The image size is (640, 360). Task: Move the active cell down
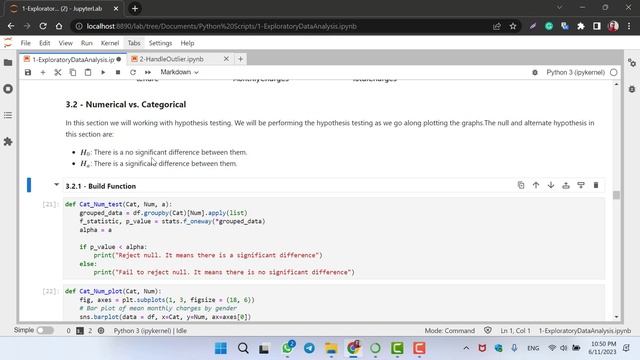pyautogui.click(x=551, y=185)
